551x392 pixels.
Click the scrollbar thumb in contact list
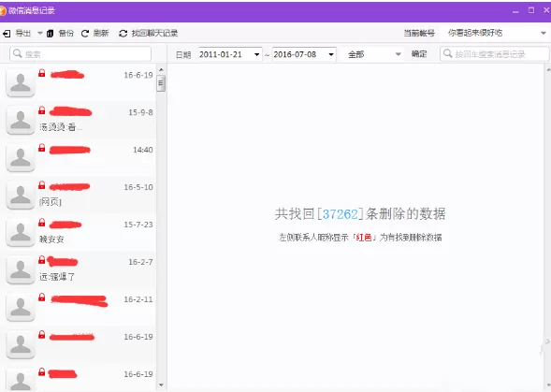[x=161, y=83]
